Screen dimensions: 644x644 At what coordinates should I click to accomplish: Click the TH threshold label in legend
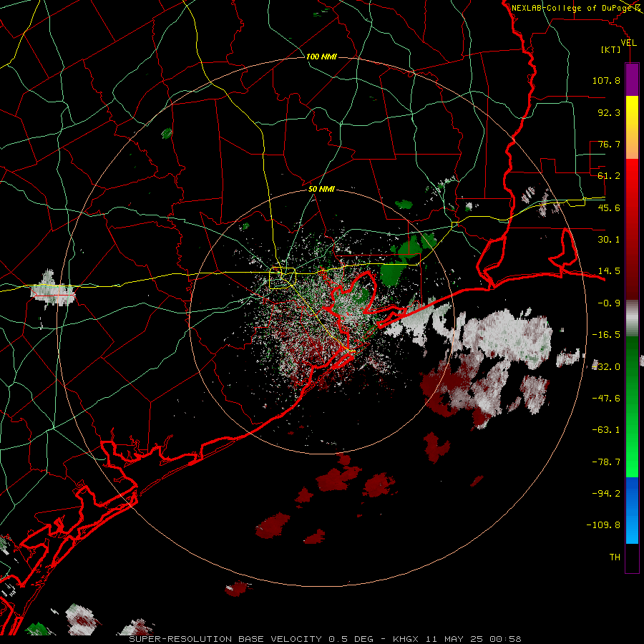pos(615,557)
